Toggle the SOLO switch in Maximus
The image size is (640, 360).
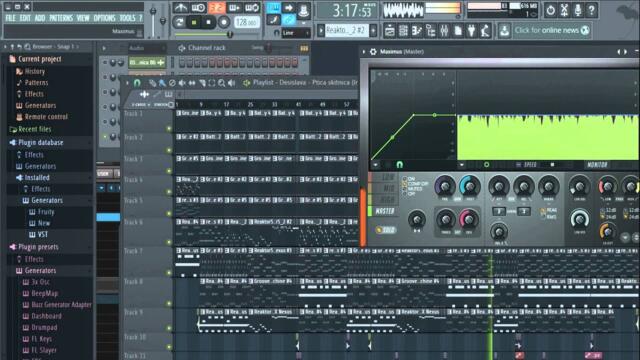tap(386, 230)
